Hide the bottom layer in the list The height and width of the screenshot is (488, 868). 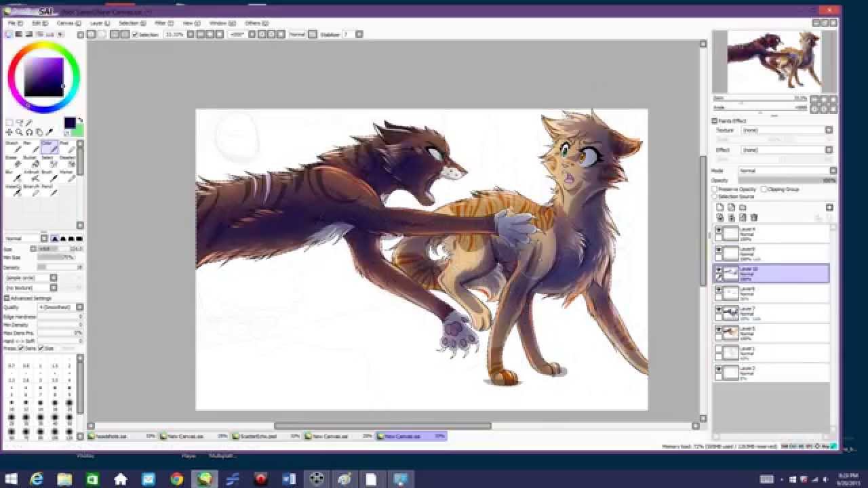719,369
